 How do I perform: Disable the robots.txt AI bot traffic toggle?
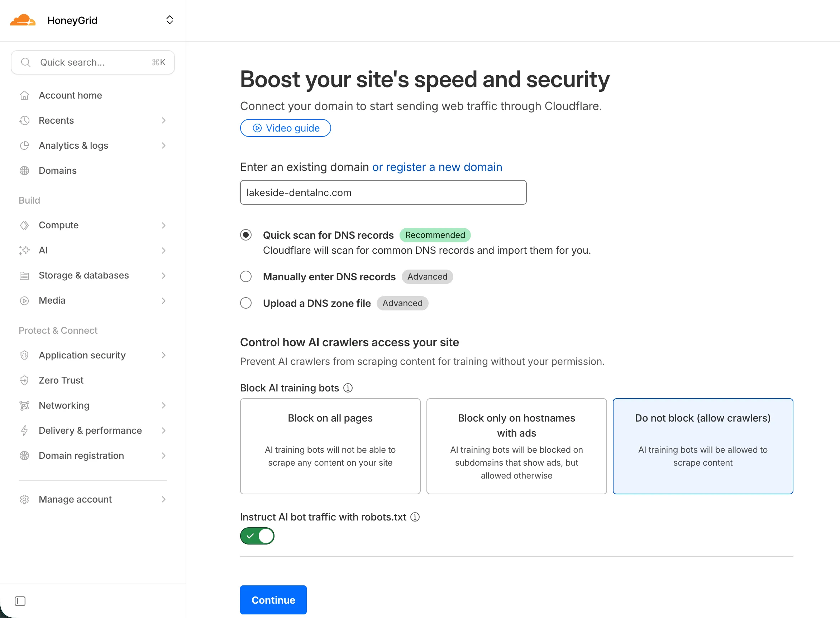click(x=257, y=536)
